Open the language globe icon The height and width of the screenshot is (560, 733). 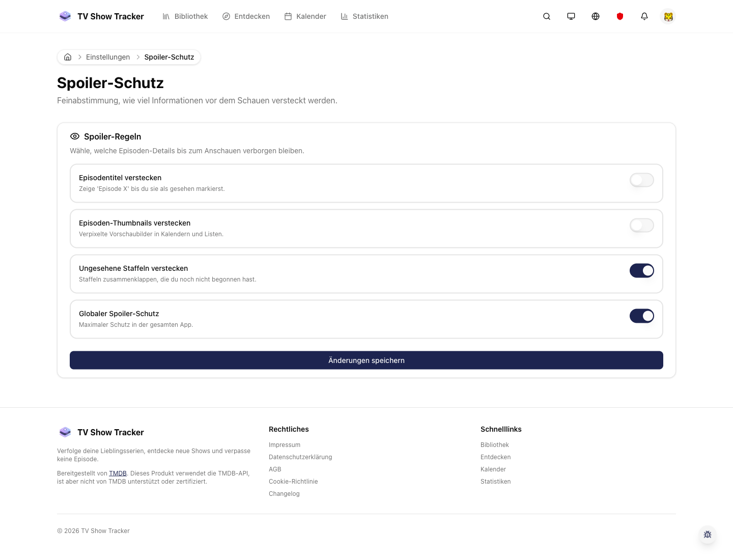596,16
